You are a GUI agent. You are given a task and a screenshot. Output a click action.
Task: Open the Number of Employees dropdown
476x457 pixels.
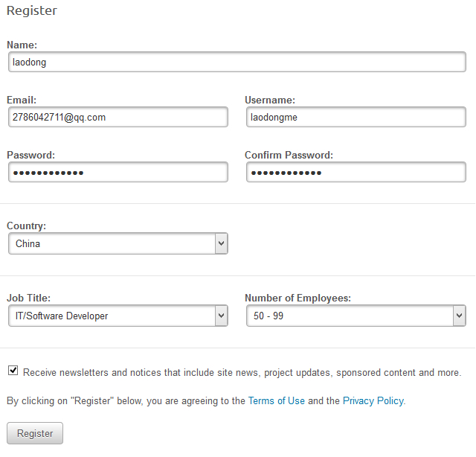click(356, 316)
